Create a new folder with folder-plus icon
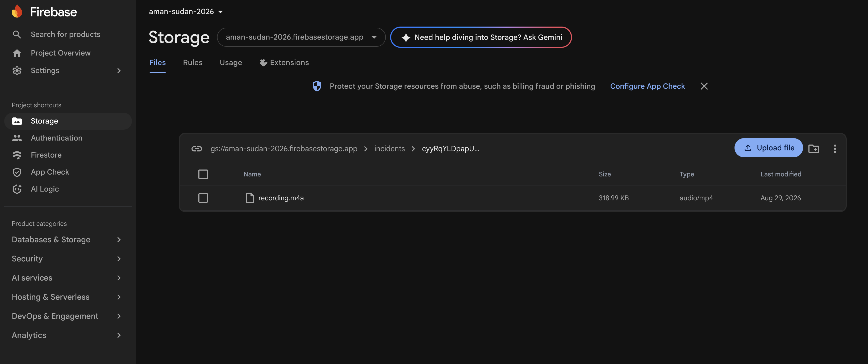The width and height of the screenshot is (868, 364). [x=814, y=149]
